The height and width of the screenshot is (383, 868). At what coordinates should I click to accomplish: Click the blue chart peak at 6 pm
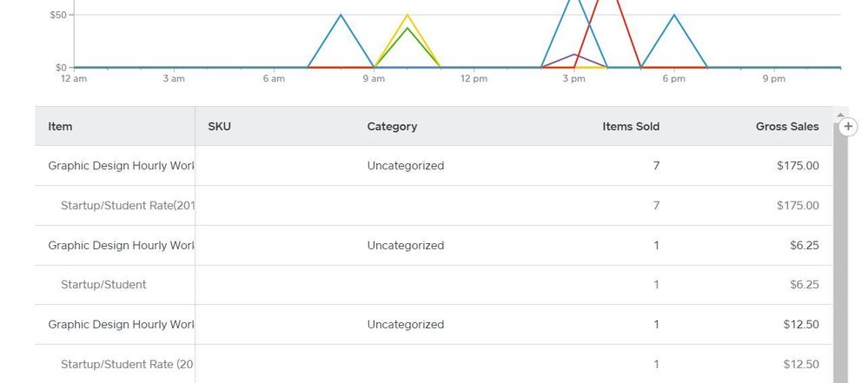(674, 16)
